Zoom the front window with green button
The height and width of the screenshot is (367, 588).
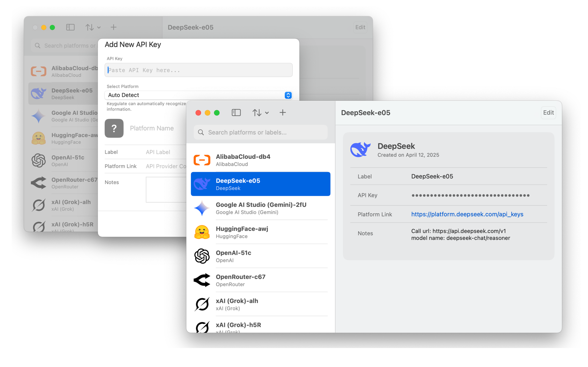(217, 113)
